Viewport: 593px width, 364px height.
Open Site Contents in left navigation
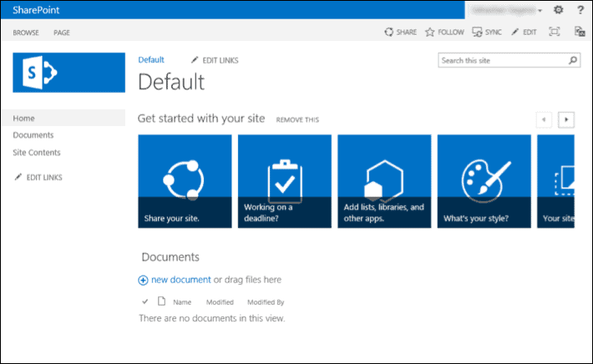(37, 152)
